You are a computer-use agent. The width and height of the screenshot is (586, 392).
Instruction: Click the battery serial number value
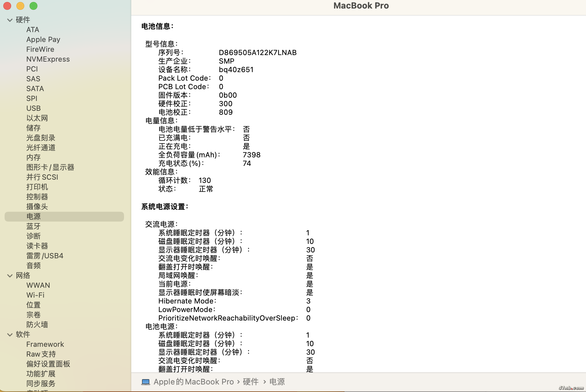pos(258,52)
